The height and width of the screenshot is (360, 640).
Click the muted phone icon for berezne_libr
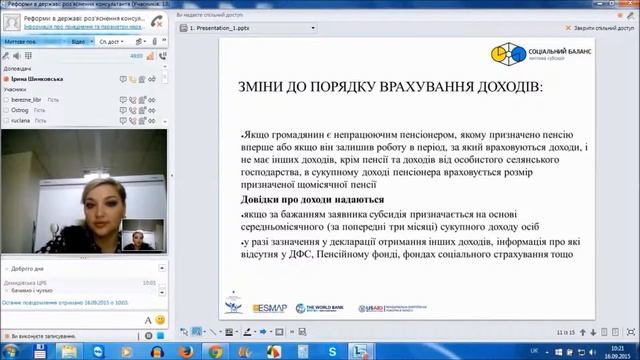[x=133, y=100]
